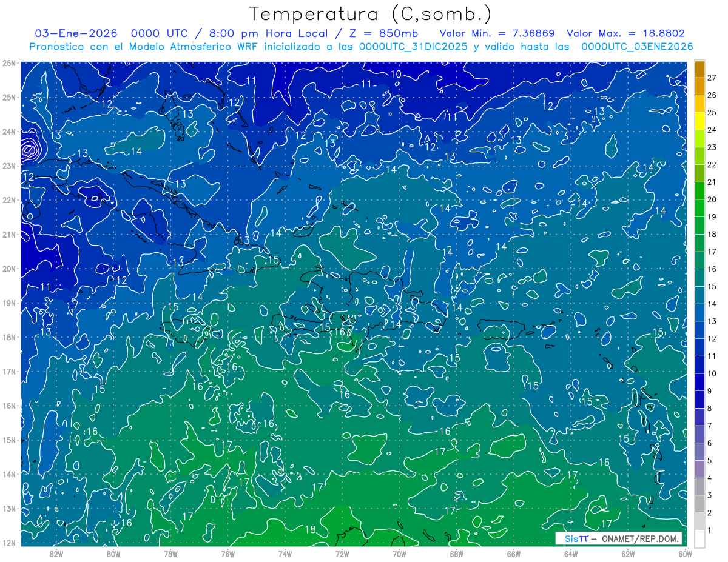Click the Temperatura (C,somb.) map title
The width and height of the screenshot is (728, 562).
(x=371, y=14)
